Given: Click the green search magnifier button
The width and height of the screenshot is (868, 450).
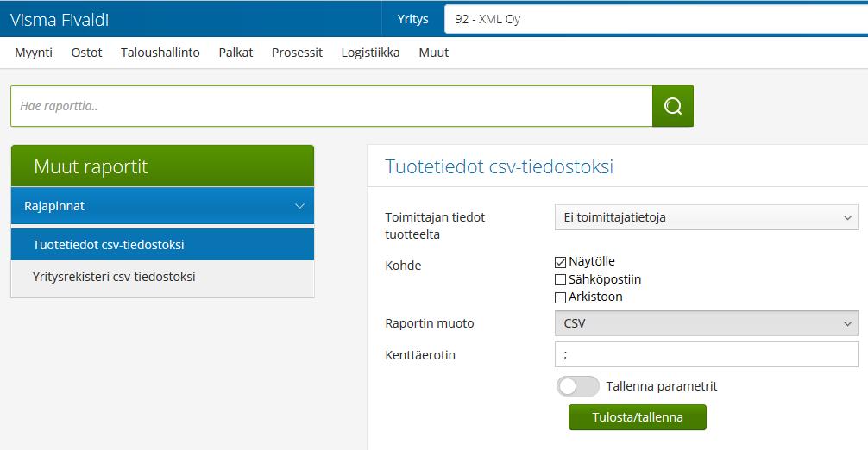Looking at the screenshot, I should tap(673, 106).
